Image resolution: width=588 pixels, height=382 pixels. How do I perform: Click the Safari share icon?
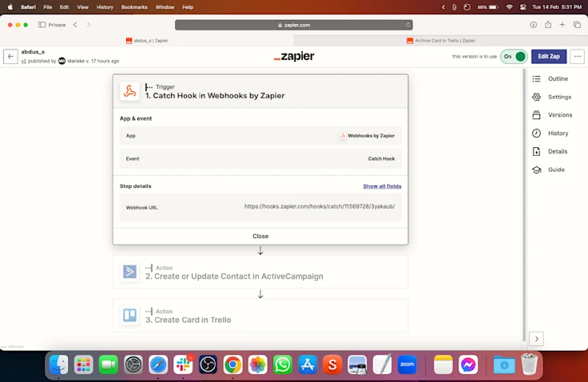coord(548,25)
